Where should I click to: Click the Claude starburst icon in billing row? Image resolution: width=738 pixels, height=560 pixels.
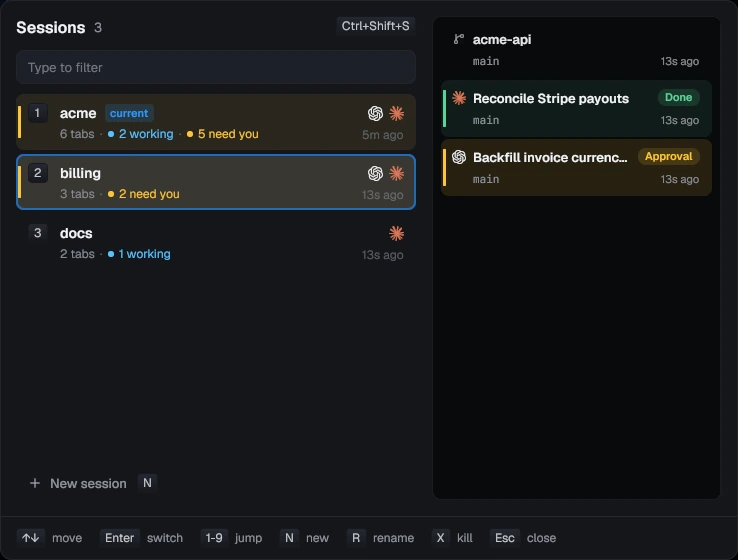(396, 173)
